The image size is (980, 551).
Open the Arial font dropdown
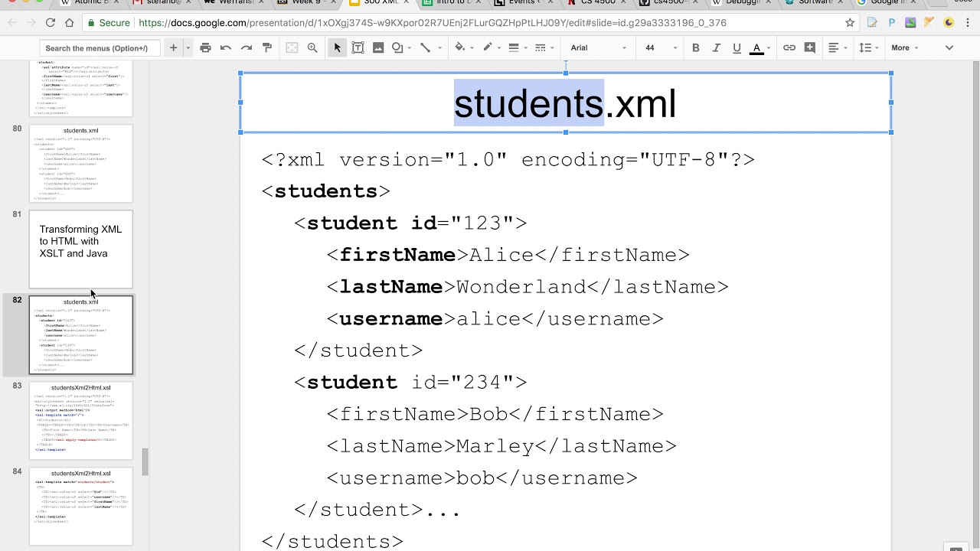[598, 47]
